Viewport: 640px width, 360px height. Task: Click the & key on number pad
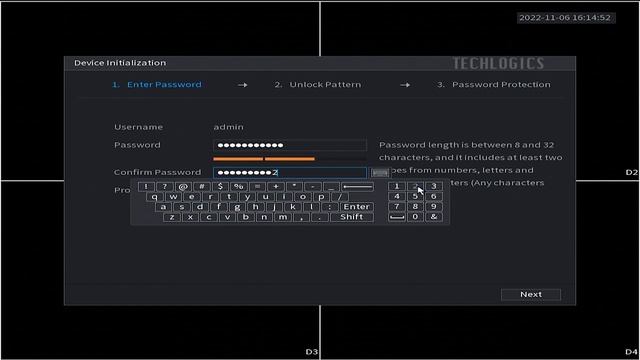434,217
